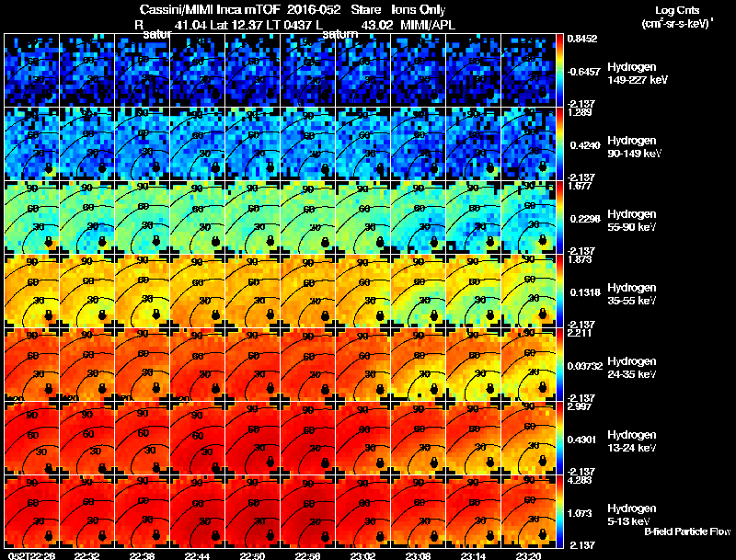Click the color bar for Hydrogen 149-227 keV
736x560 pixels.
559,71
